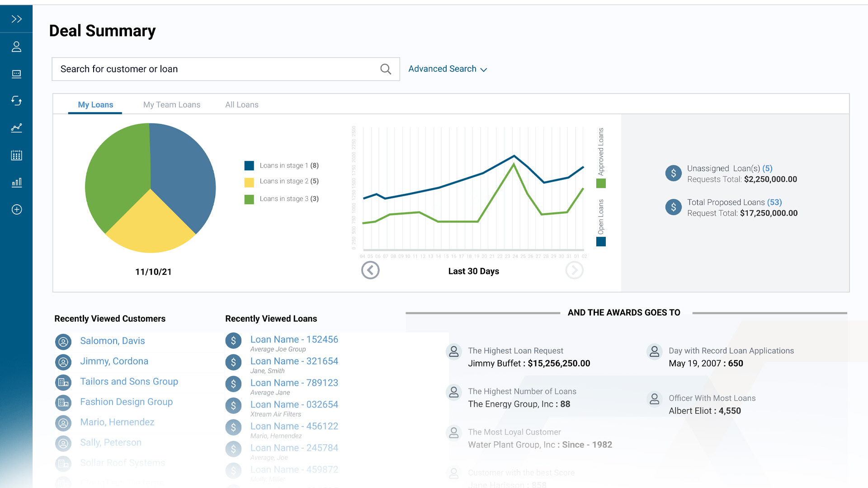Click the refresh cycle sidebar icon

pyautogui.click(x=16, y=101)
